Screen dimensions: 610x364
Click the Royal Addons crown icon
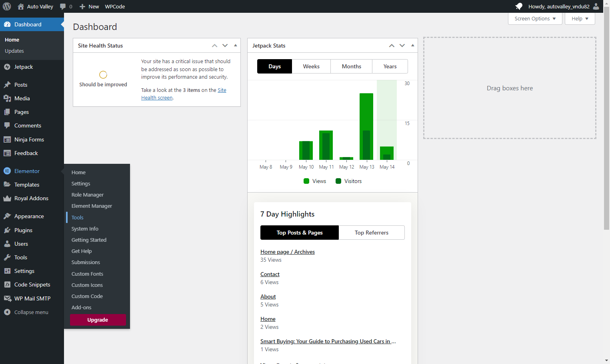click(7, 198)
